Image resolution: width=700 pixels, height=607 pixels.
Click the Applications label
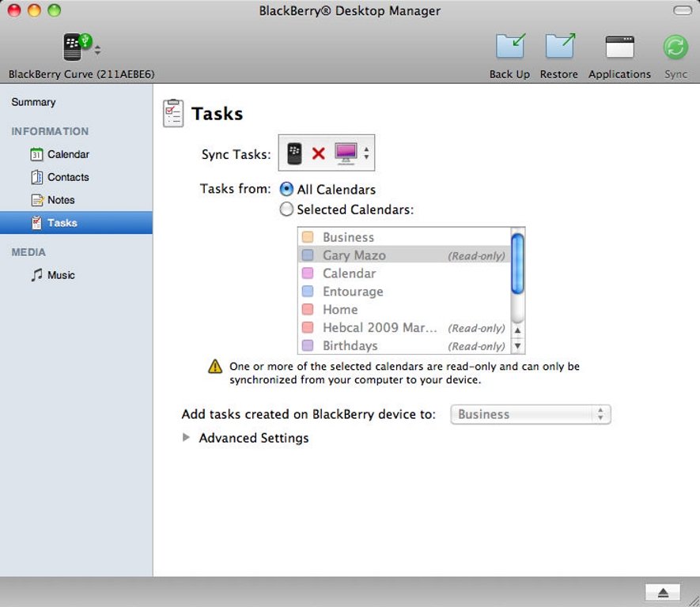[619, 74]
